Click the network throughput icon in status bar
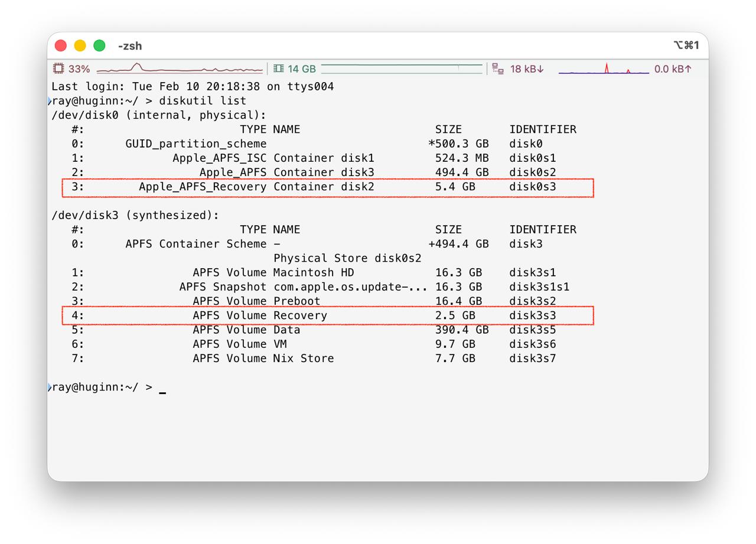 tap(498, 69)
